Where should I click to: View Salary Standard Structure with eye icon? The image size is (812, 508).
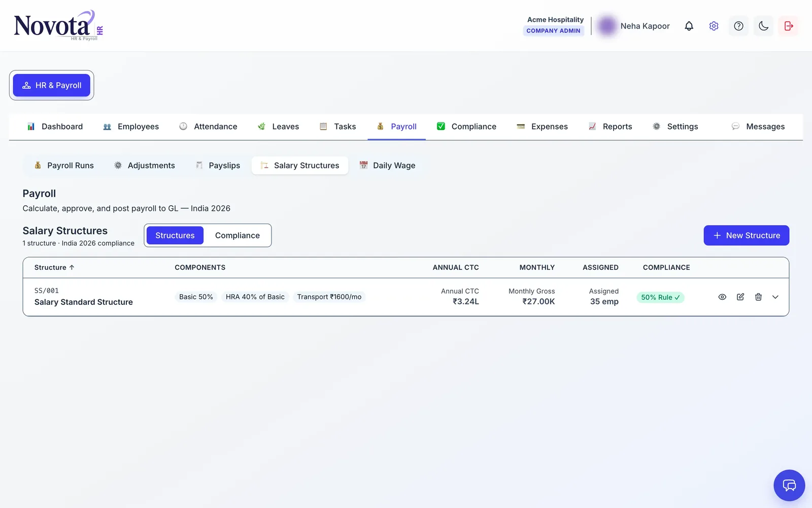[x=722, y=297]
